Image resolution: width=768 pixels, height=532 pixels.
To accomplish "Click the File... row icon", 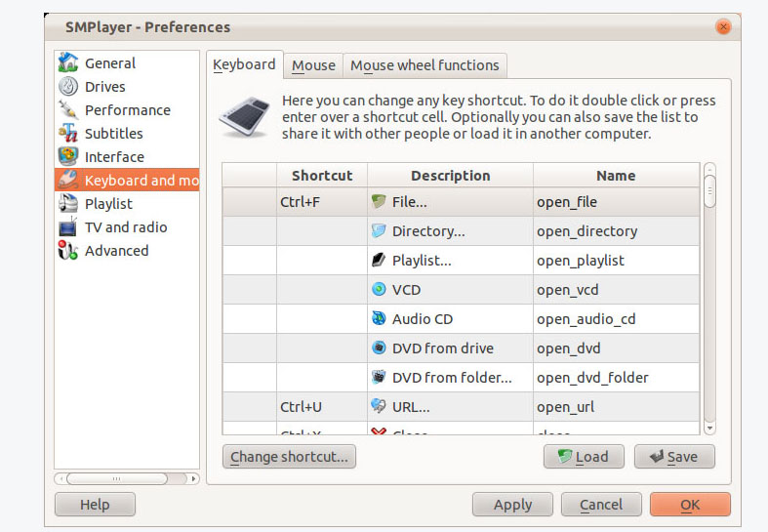I will point(379,201).
